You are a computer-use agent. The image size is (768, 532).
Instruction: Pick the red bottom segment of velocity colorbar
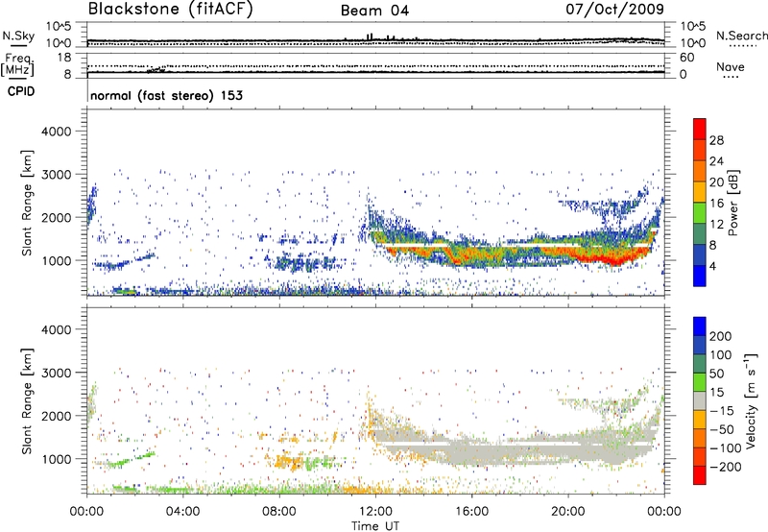[x=700, y=475]
